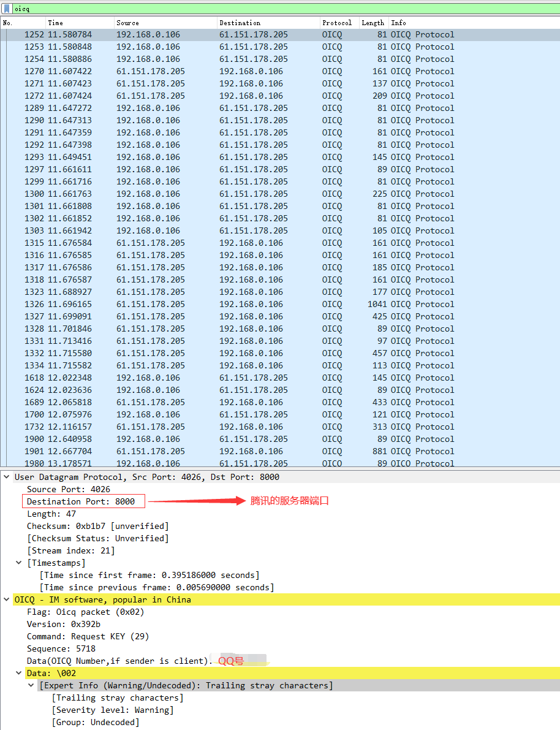Select packet 1334 with length 113
Image resolution: width=560 pixels, height=730 pixels.
click(x=280, y=365)
